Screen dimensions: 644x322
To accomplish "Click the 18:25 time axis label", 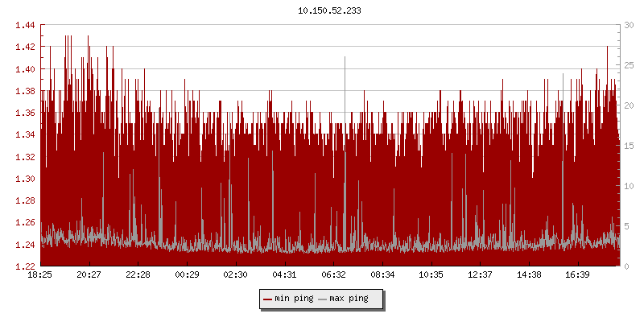I will [40, 275].
